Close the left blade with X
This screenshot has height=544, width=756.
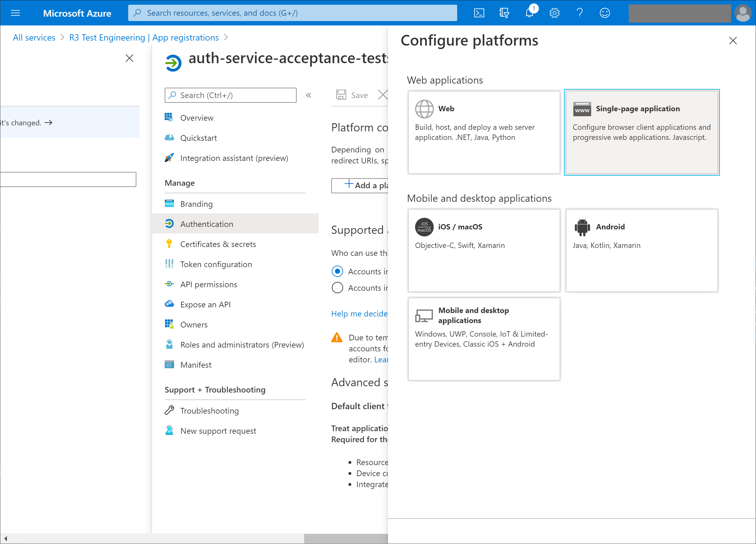(129, 58)
